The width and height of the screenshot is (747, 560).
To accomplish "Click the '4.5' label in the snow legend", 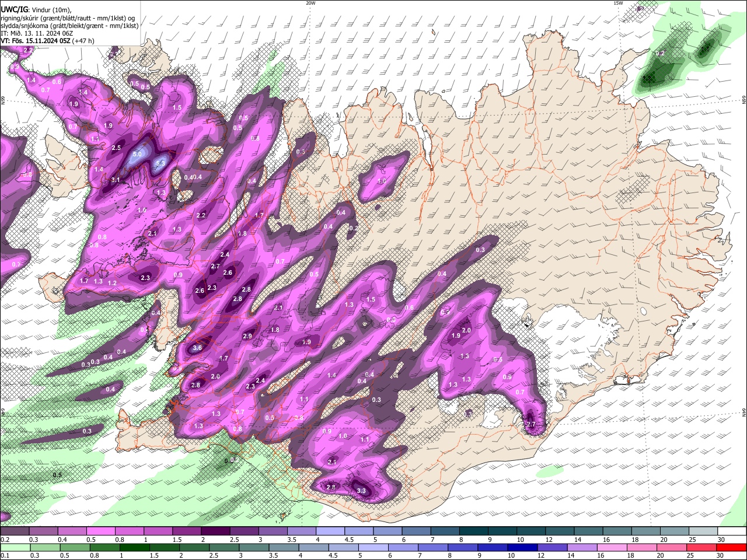I will [348, 540].
